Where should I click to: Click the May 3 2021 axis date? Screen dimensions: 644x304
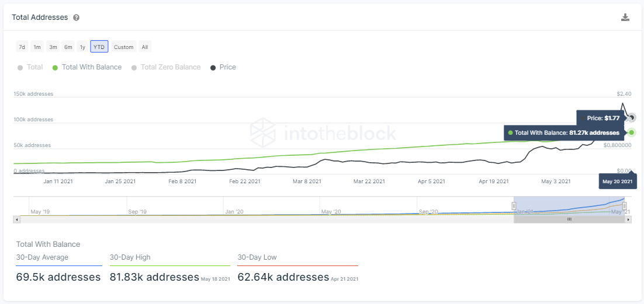(x=556, y=181)
